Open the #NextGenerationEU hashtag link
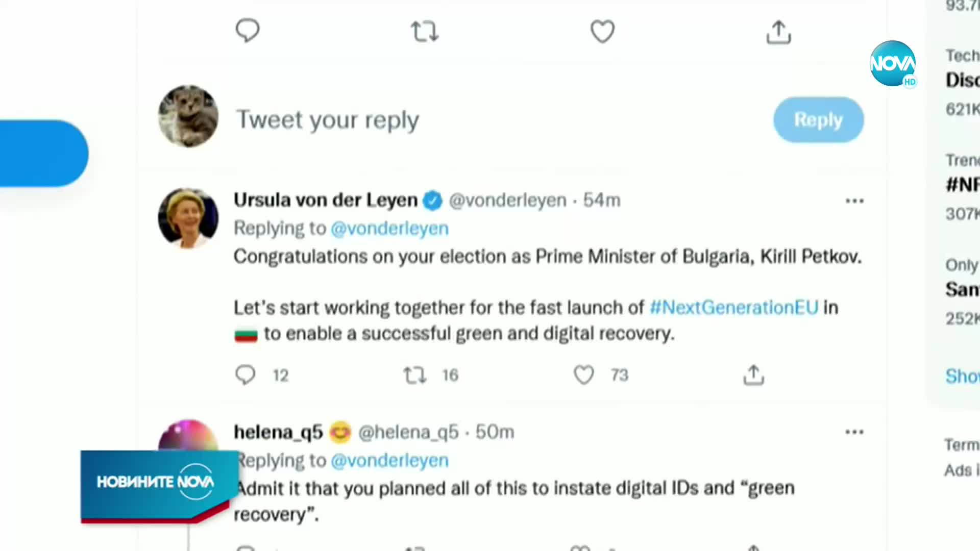 pyautogui.click(x=734, y=308)
